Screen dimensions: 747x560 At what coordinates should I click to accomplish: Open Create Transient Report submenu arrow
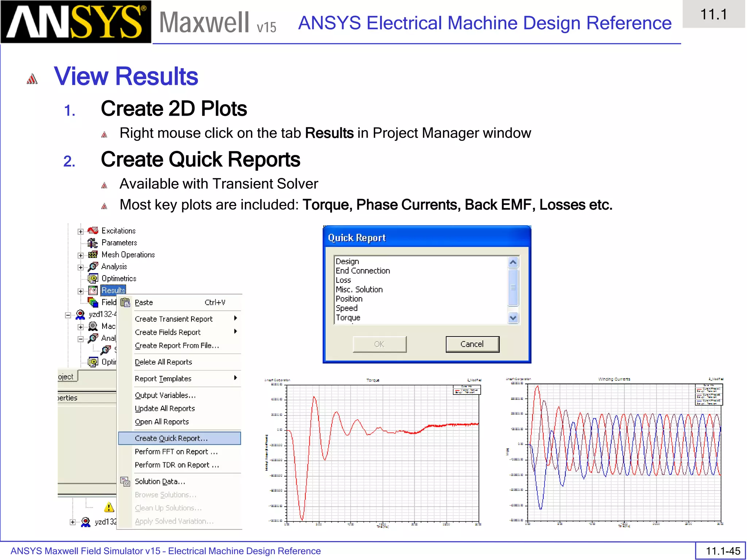(x=236, y=318)
